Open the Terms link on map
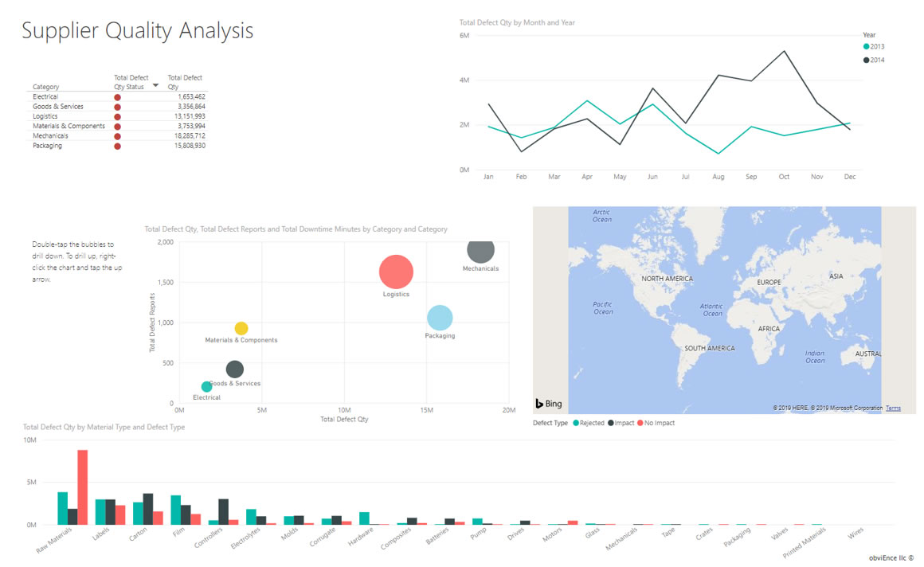 pos(893,409)
